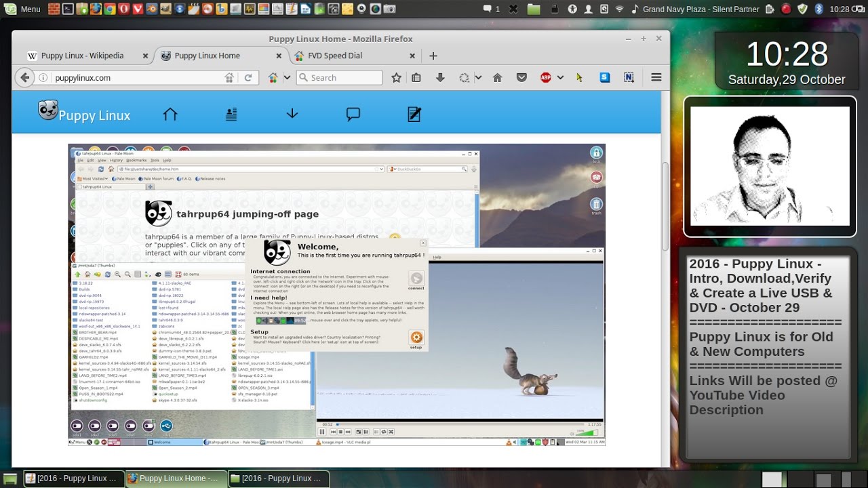This screenshot has height=488, width=868.
Task: Launch Opera browser from the panel
Action: (x=123, y=9)
